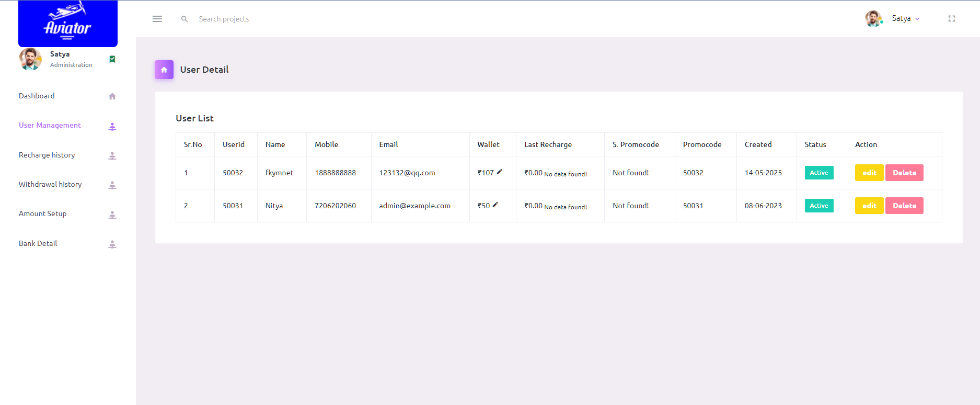Click the green bookmark icon beside Satya
The height and width of the screenshot is (405, 980).
pos(112,59)
